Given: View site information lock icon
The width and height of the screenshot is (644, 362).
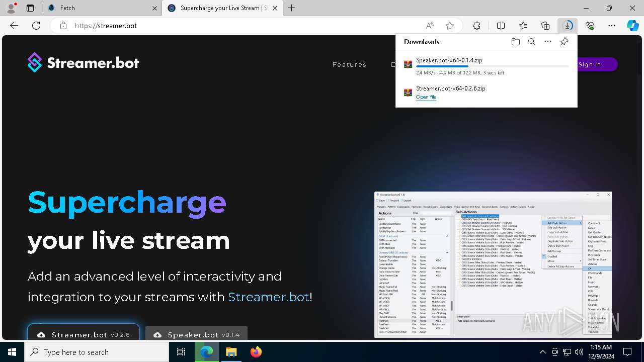Looking at the screenshot, I should pos(63,26).
